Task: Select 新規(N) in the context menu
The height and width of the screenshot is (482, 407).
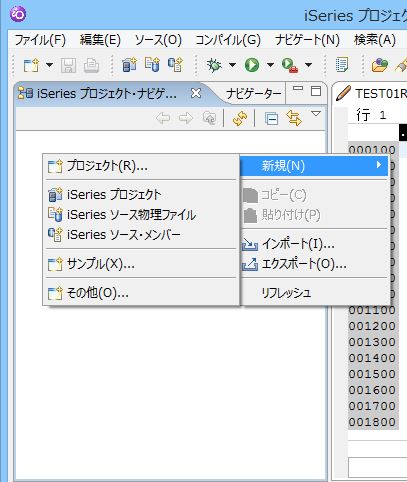Action: [x=314, y=166]
